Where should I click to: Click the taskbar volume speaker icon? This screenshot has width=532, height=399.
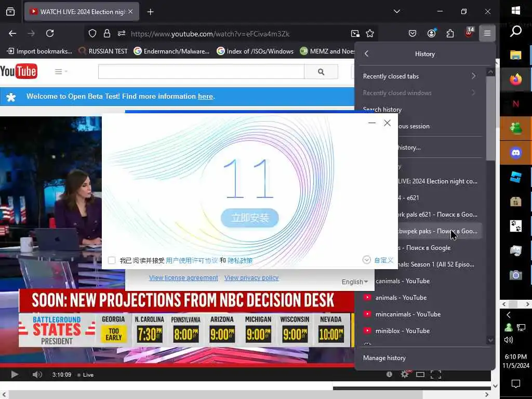[x=508, y=340]
